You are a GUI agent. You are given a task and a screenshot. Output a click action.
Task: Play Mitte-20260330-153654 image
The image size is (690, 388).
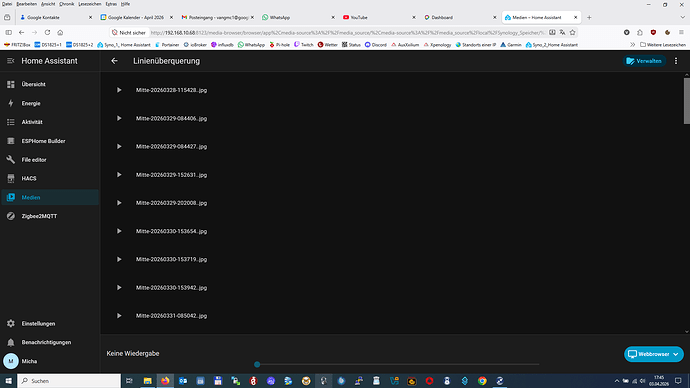119,231
